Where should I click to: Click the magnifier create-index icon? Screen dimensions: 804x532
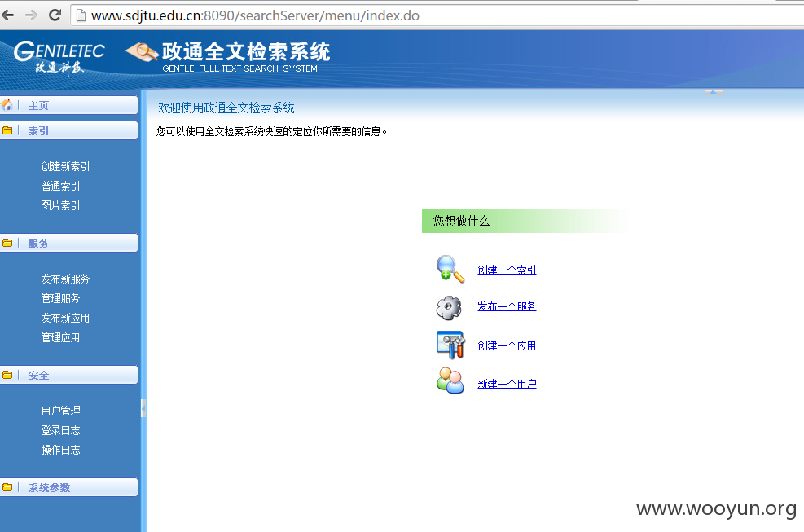pyautogui.click(x=450, y=269)
